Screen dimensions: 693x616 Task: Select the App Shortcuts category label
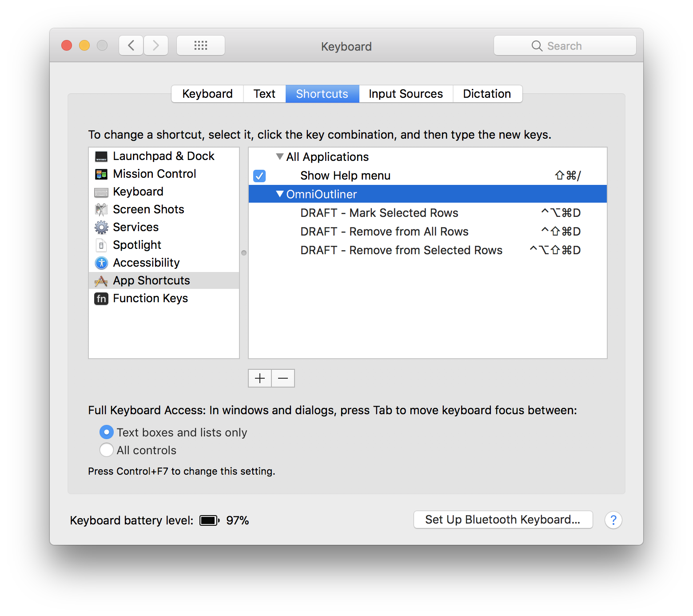151,280
